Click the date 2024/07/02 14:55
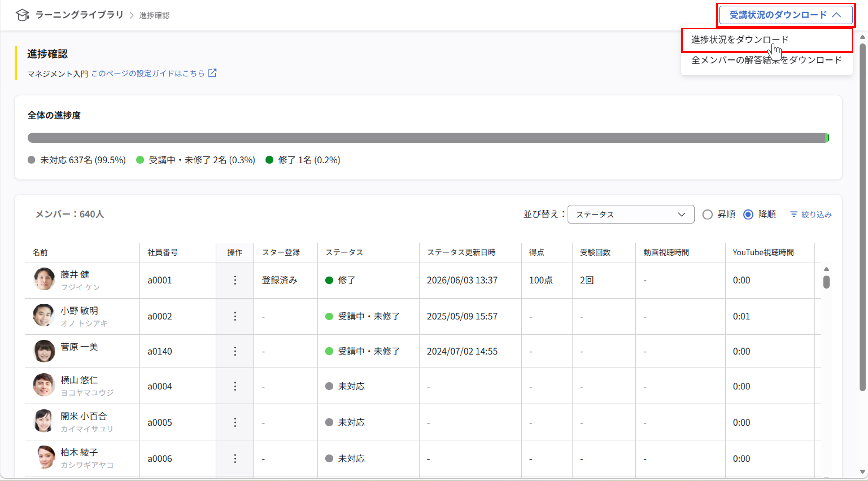The height and width of the screenshot is (481, 868). tap(462, 351)
